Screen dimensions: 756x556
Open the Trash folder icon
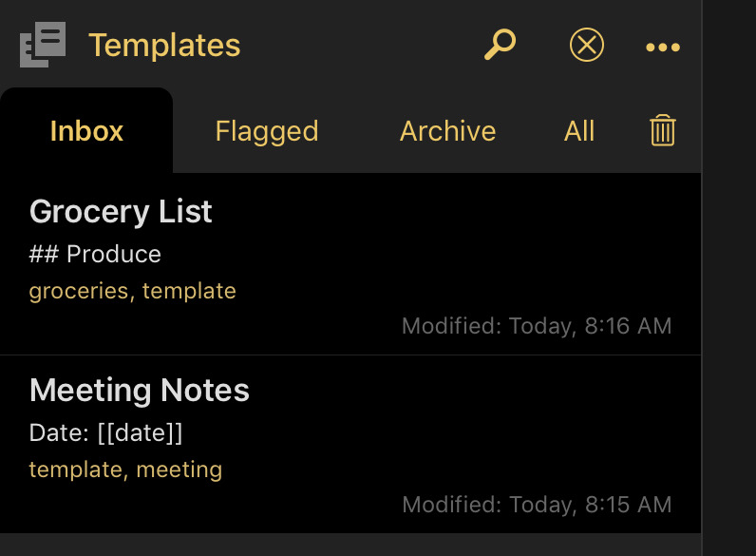[663, 130]
